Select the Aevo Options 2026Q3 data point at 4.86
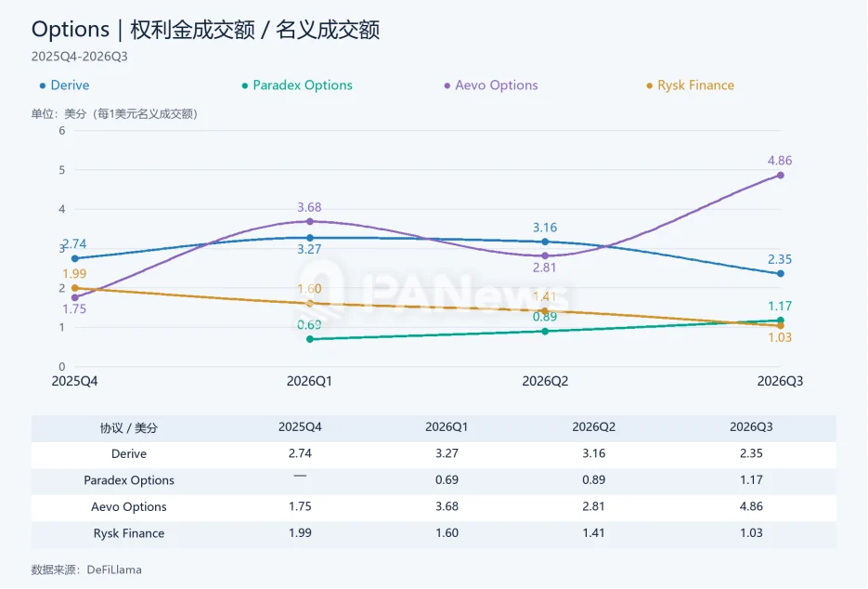Viewport: 868px width, 589px height. click(x=781, y=175)
